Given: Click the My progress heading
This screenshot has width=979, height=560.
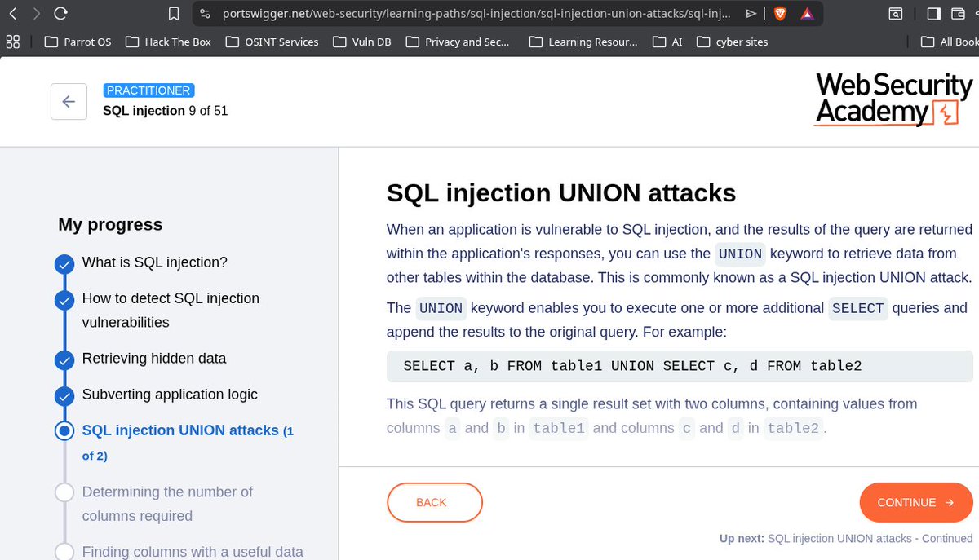Looking at the screenshot, I should point(110,225).
